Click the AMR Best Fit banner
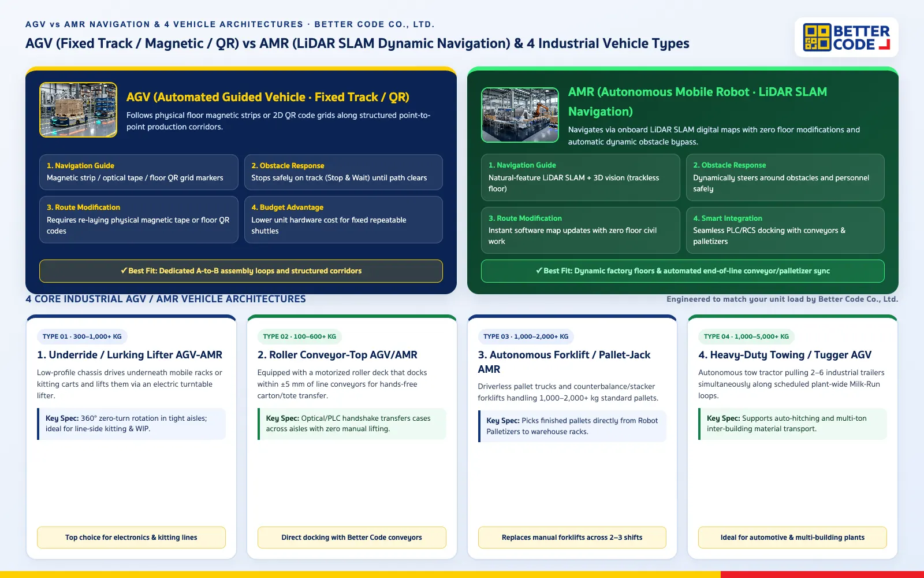Image resolution: width=924 pixels, height=578 pixels. pos(683,271)
